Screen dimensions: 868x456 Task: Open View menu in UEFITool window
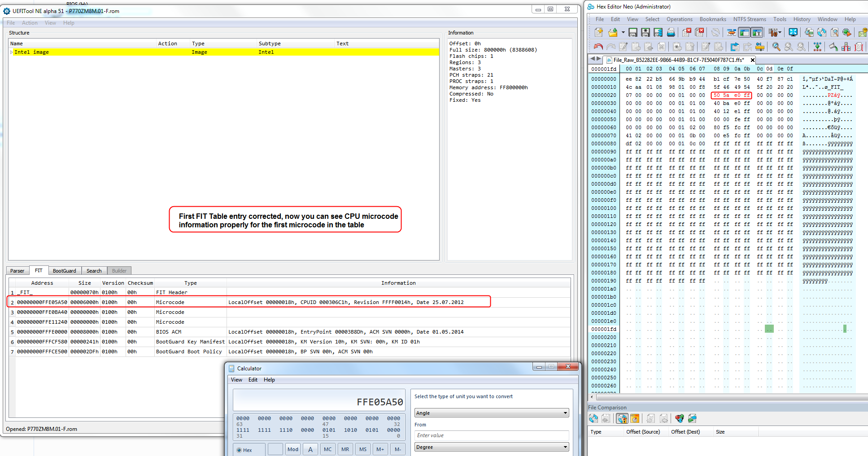point(50,23)
